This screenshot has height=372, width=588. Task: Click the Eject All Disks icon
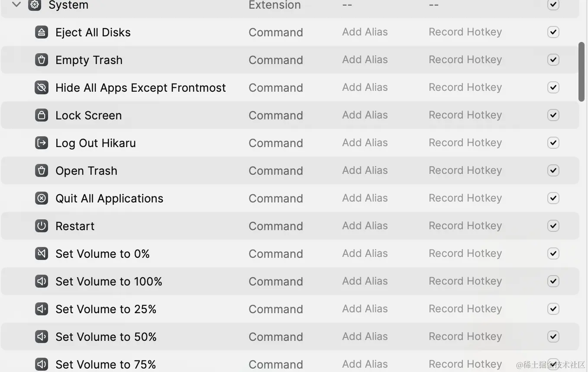(x=42, y=32)
